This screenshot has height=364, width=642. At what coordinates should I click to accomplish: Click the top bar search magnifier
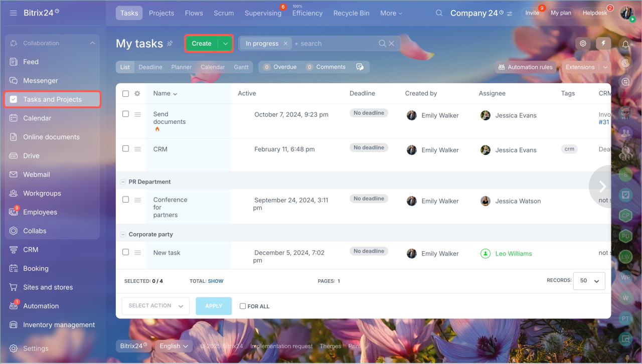(x=439, y=13)
